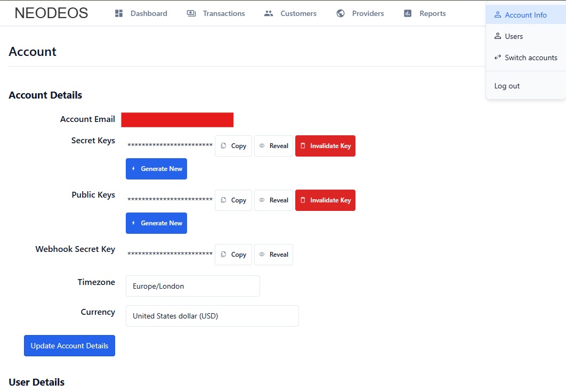Click the Customers people icon
This screenshot has height=392, width=566.
tap(269, 13)
